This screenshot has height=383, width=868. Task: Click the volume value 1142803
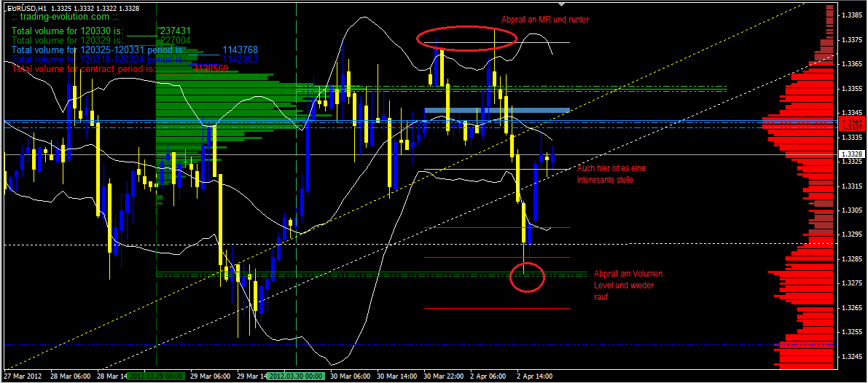(x=240, y=58)
